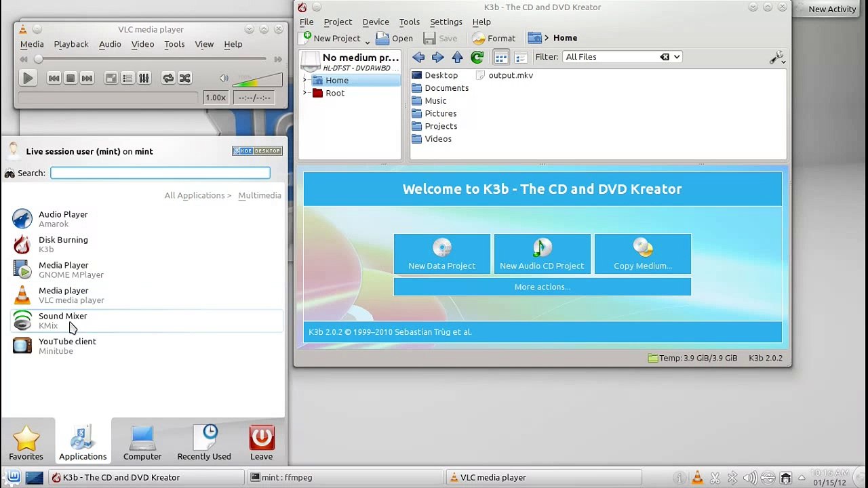Switch to Favorites tab in menu
This screenshot has width=868, height=488.
tap(26, 443)
